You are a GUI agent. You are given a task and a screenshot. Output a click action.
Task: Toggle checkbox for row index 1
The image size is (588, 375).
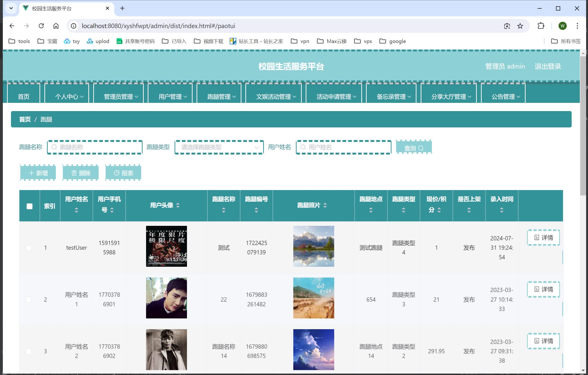[x=29, y=247]
